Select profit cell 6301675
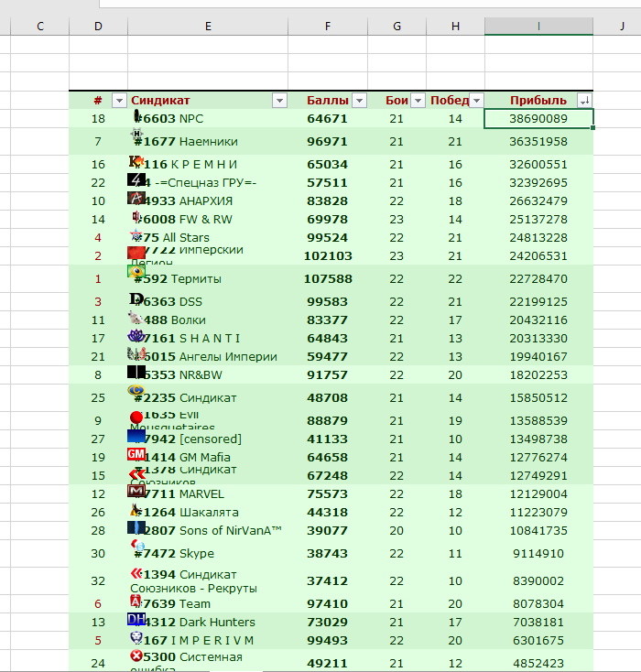The width and height of the screenshot is (641, 672). [x=538, y=640]
